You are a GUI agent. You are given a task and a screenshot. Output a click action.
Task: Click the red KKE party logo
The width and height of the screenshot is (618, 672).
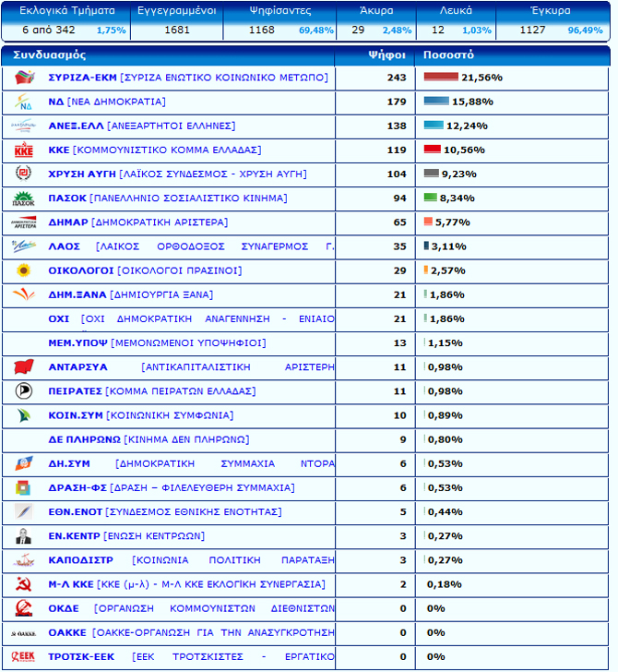[x=24, y=150]
